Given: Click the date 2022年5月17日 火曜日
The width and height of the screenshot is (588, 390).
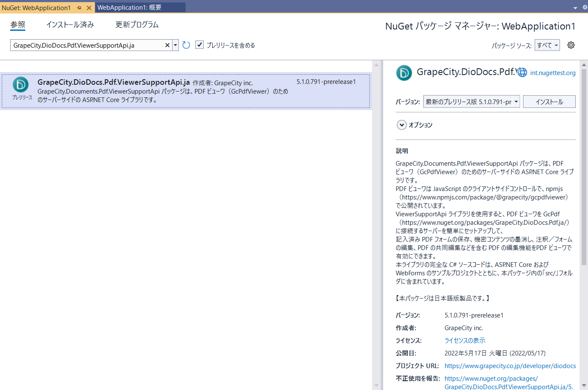Looking at the screenshot, I should pyautogui.click(x=476, y=353).
